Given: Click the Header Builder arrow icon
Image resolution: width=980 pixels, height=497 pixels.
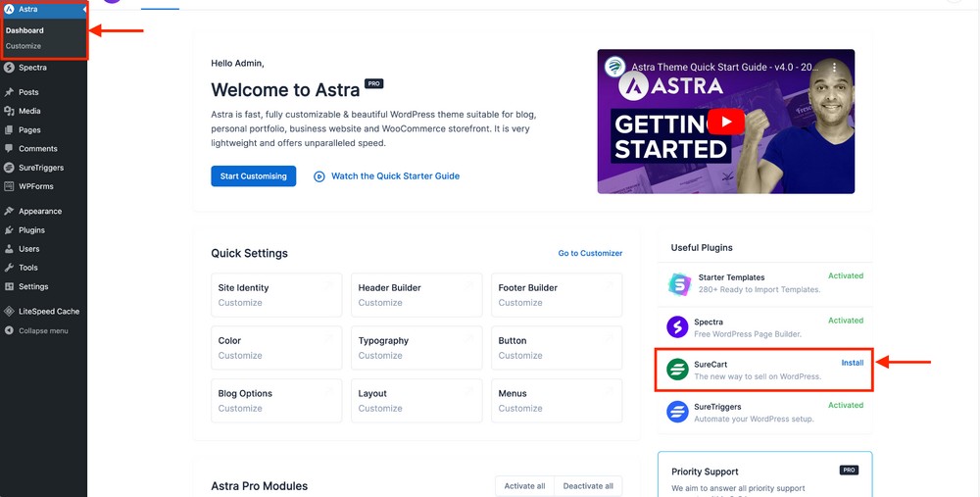Looking at the screenshot, I should coord(468,285).
